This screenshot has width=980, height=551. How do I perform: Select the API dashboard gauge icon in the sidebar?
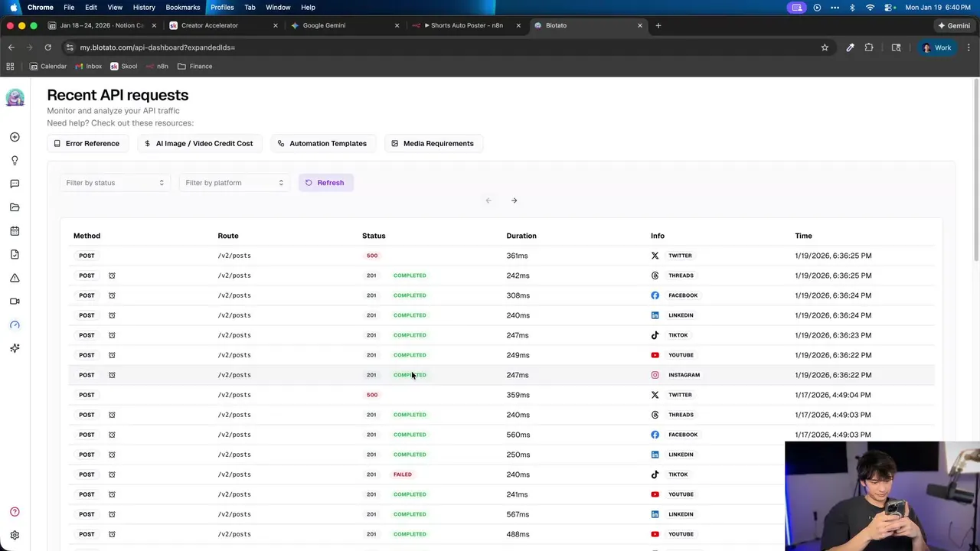(15, 325)
